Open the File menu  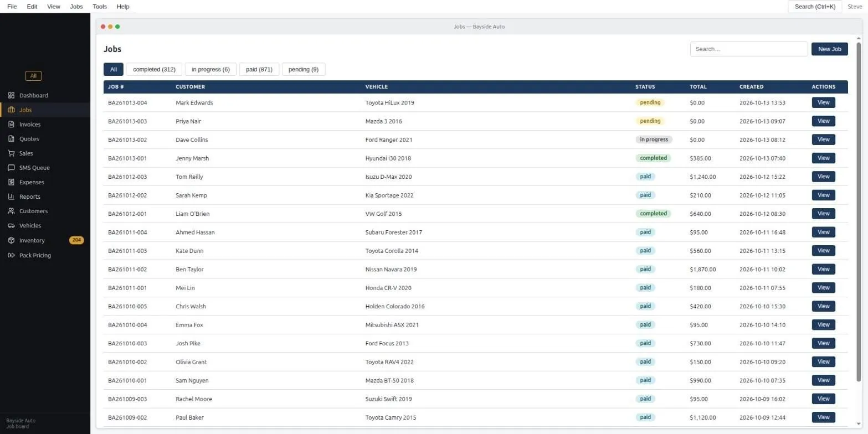[x=12, y=7]
